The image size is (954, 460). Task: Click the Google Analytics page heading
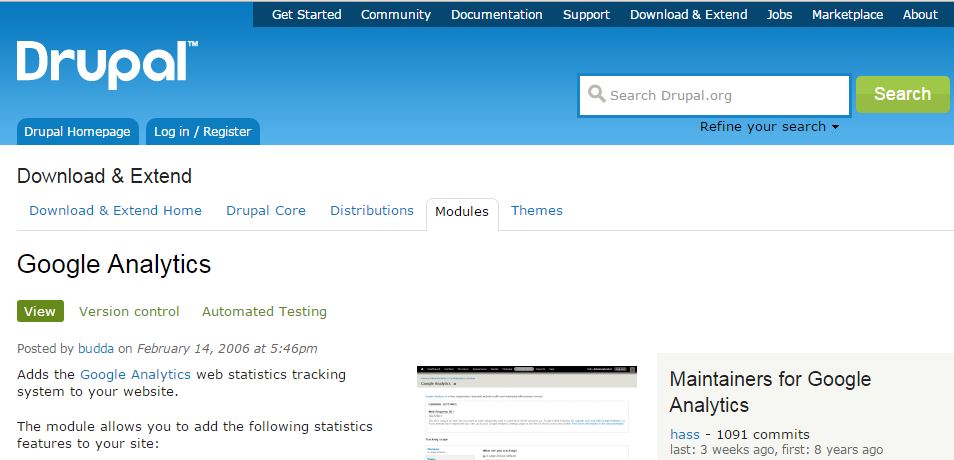(114, 264)
